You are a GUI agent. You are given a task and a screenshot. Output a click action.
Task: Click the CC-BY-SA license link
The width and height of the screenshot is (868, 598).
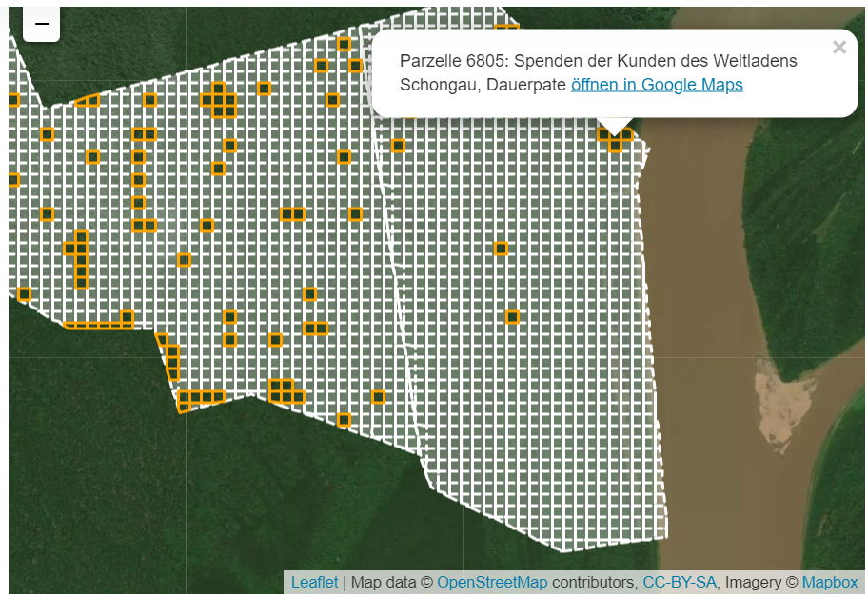(680, 582)
